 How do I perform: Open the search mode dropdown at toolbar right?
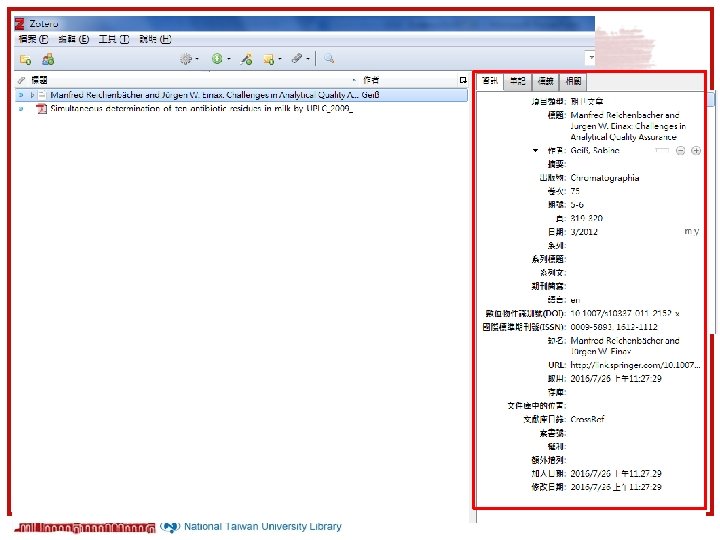[591, 58]
